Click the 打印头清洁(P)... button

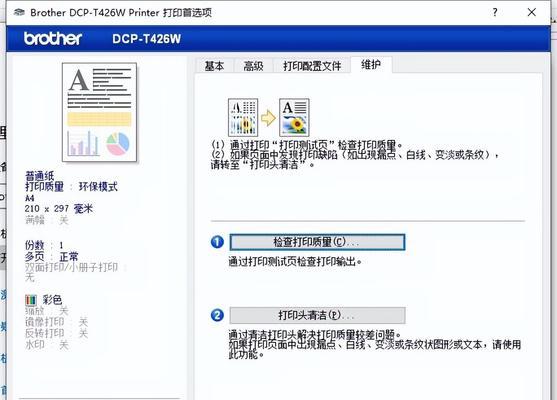[317, 315]
